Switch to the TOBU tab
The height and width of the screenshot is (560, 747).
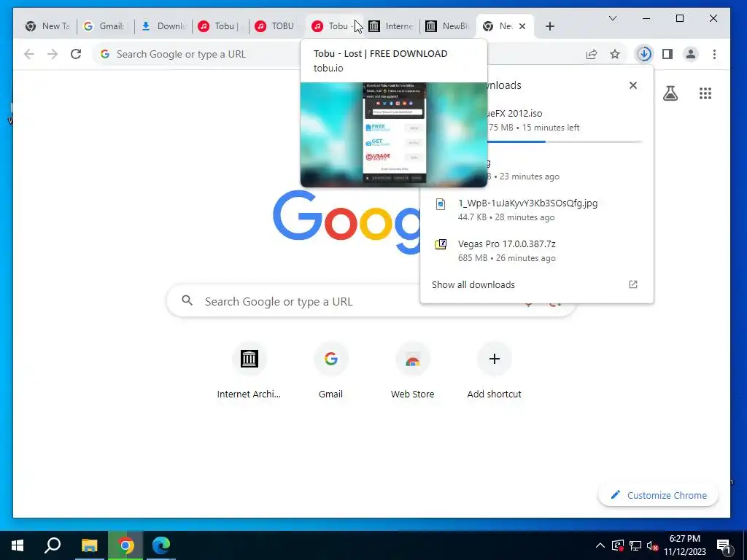(x=276, y=26)
